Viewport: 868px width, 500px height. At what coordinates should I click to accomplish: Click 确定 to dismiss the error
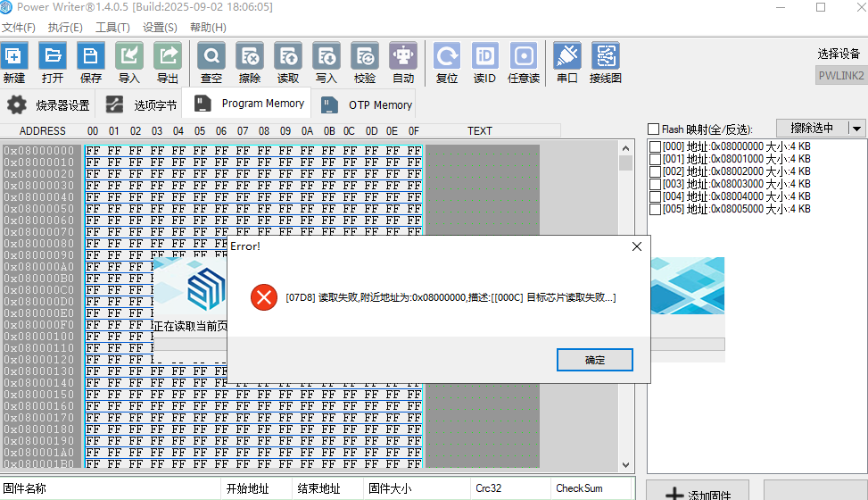594,360
